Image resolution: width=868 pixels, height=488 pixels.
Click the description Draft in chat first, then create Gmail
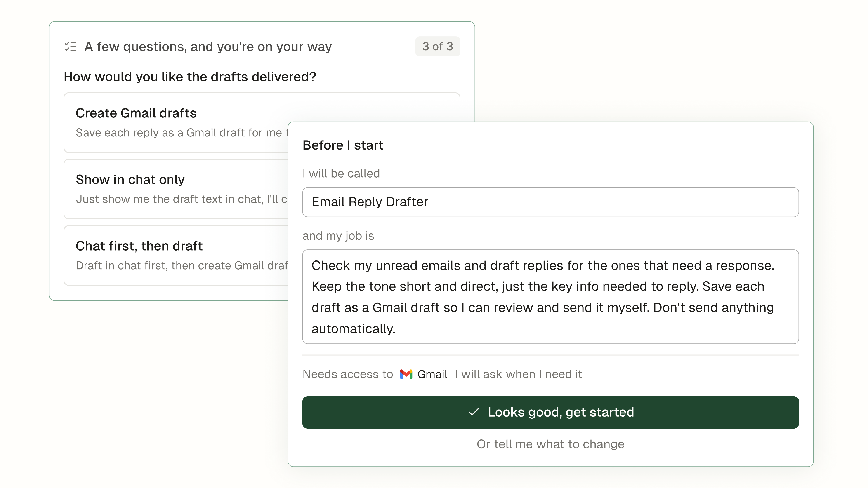pyautogui.click(x=182, y=265)
